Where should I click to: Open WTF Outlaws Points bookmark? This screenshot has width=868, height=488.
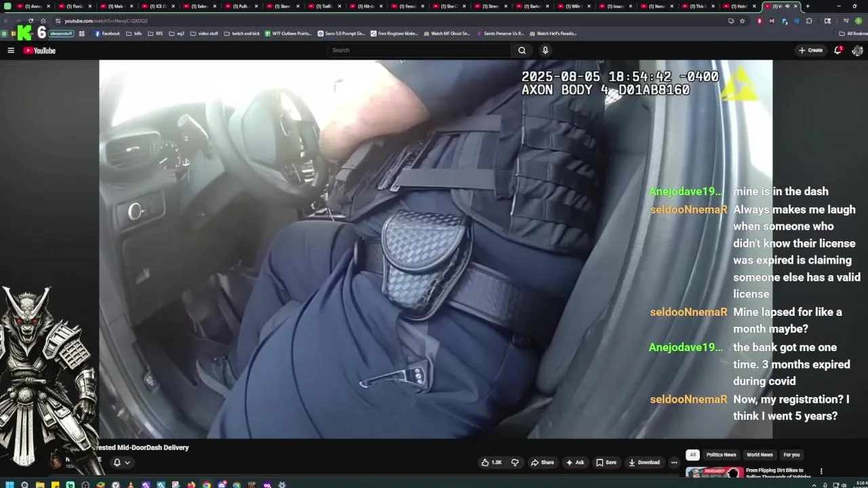(288, 33)
